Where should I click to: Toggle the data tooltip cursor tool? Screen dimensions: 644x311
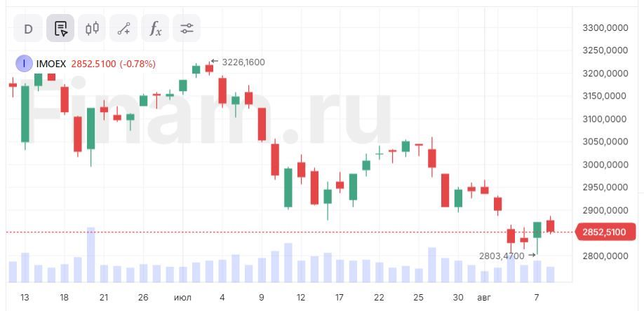coord(60,29)
